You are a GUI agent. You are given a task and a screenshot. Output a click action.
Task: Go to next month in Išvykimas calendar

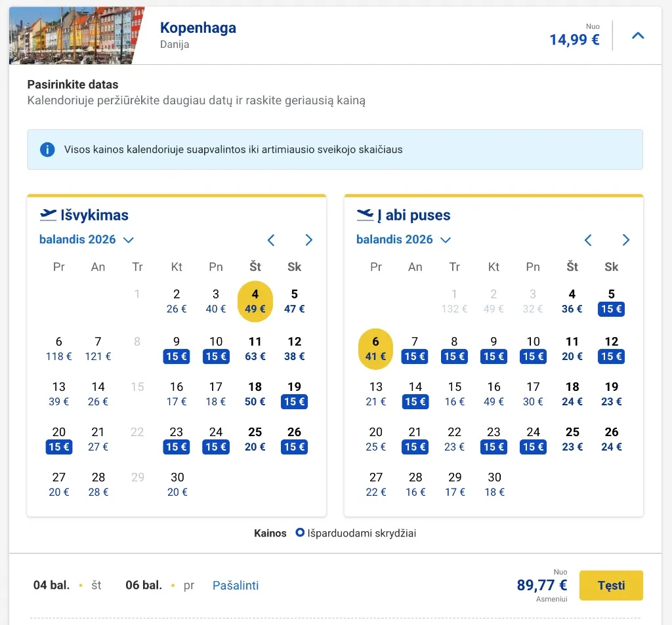coord(309,240)
